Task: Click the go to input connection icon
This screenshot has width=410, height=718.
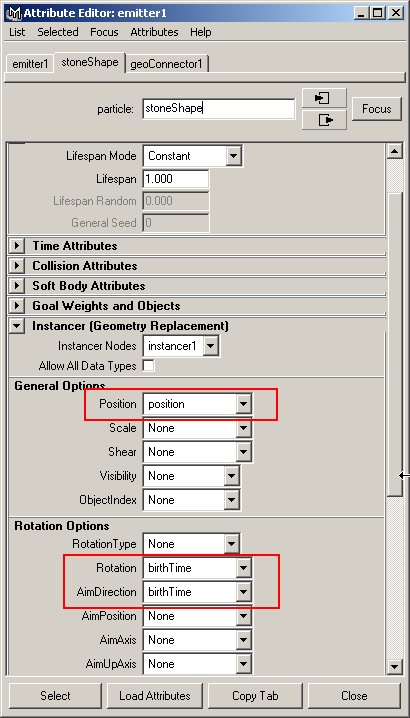Action: click(324, 98)
